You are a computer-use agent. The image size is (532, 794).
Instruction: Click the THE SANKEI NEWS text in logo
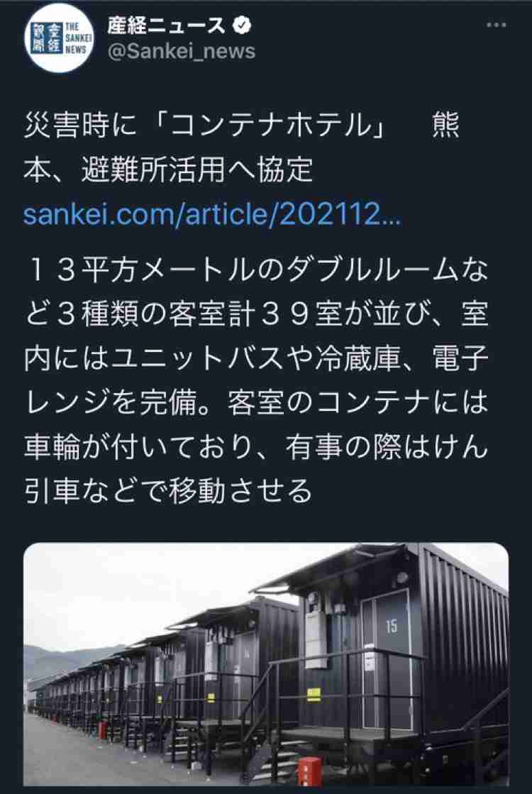tap(78, 38)
